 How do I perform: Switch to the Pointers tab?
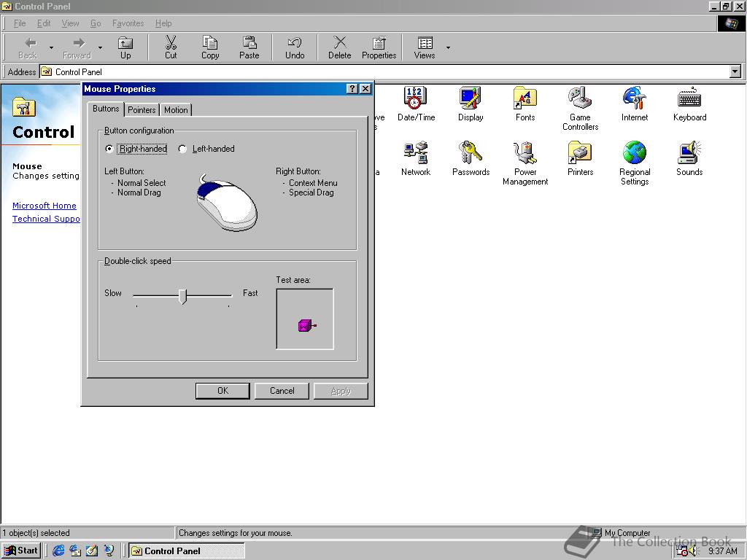tap(142, 110)
